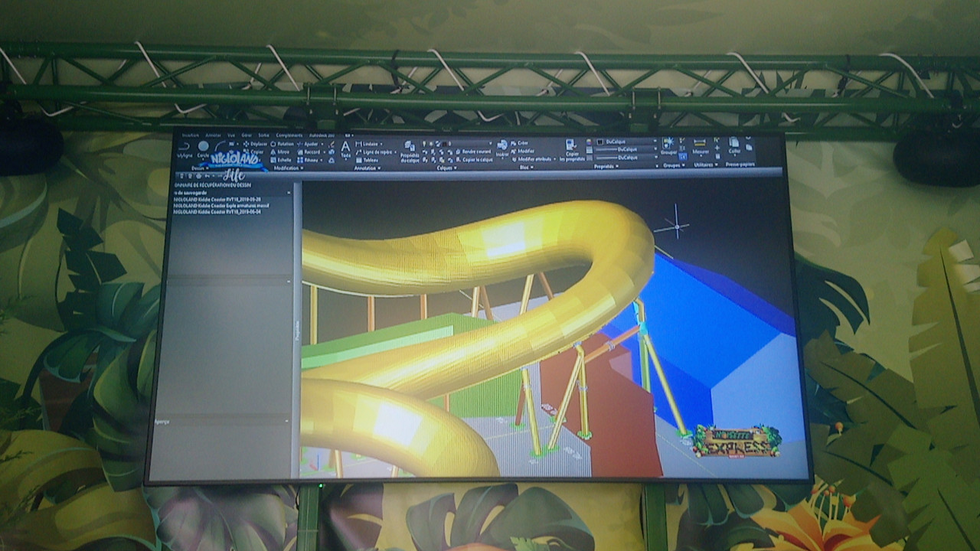Open the Insertion ribbon tab

click(x=190, y=135)
